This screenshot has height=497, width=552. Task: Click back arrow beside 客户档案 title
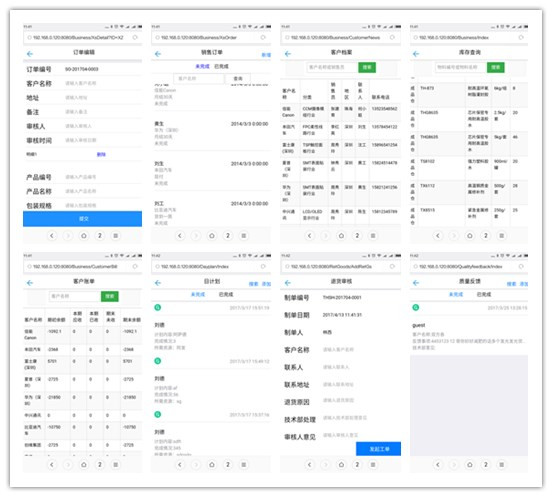(x=288, y=54)
